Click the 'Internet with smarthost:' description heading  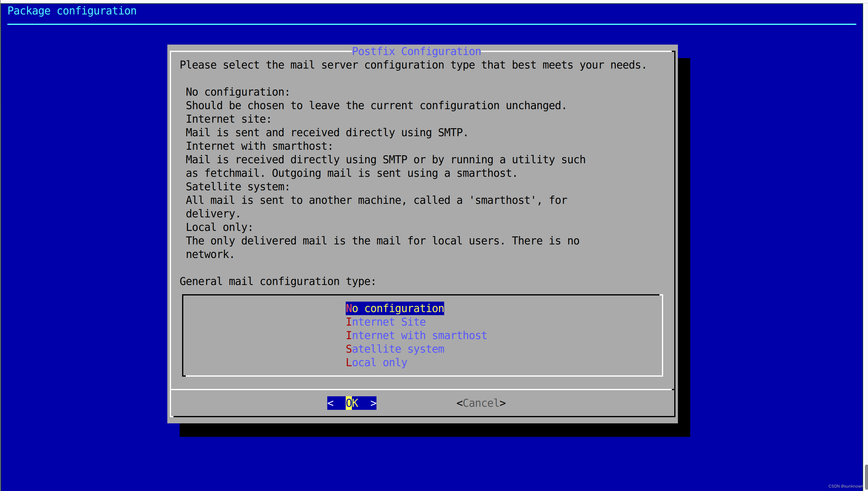(x=259, y=146)
